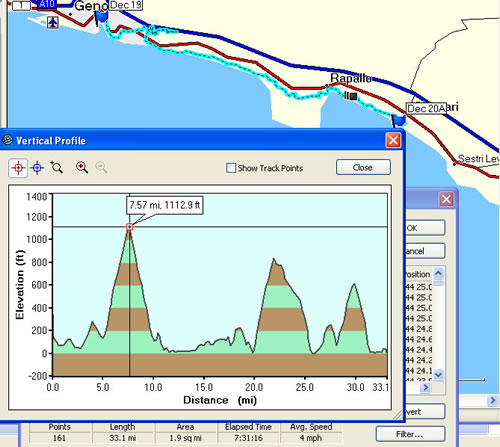Viewport: 500px width, 447px height.
Task: Click the Close button in Vertical Profile
Action: pyautogui.click(x=363, y=167)
